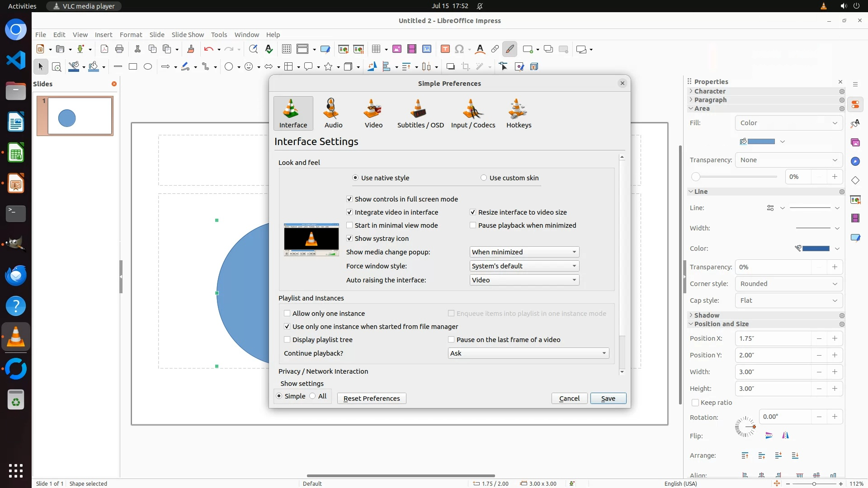Open Subtitles / OSD preferences category
The width and height of the screenshot is (868, 488).
(x=420, y=113)
